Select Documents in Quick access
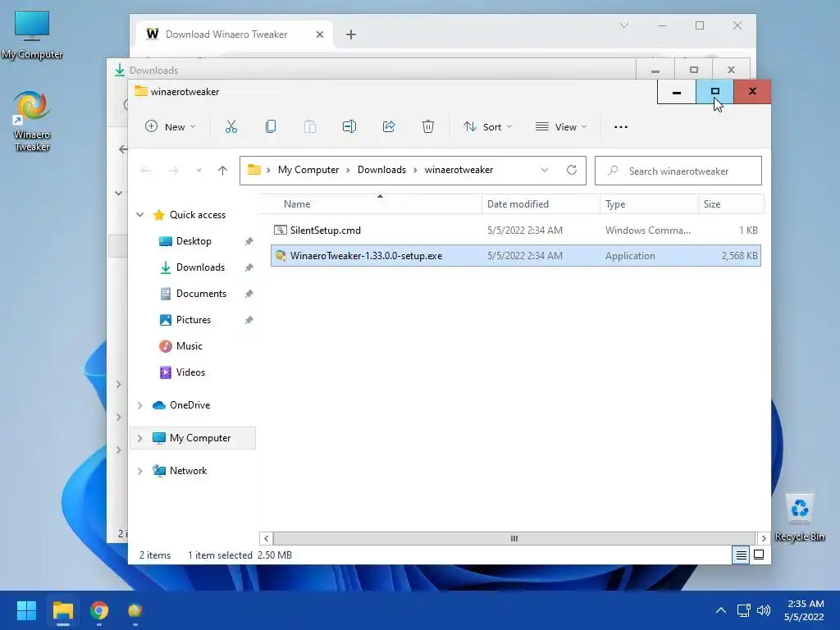Image resolution: width=840 pixels, height=630 pixels. (x=201, y=294)
